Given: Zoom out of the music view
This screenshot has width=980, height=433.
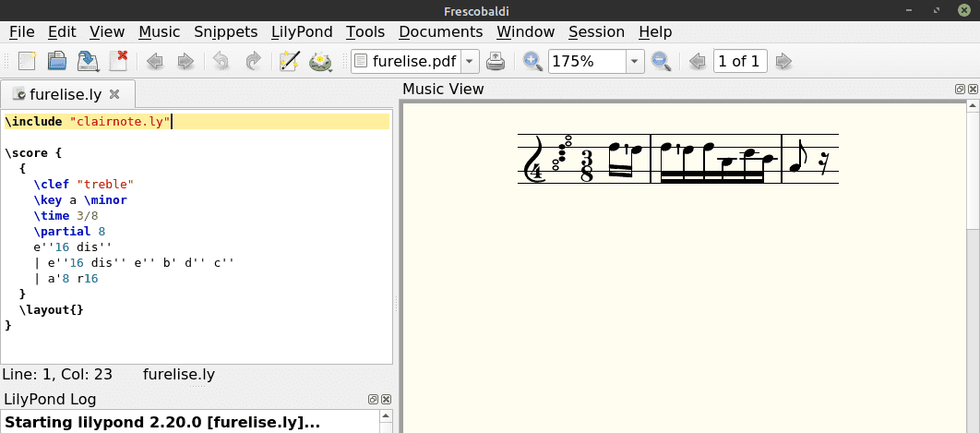Looking at the screenshot, I should coord(661,62).
